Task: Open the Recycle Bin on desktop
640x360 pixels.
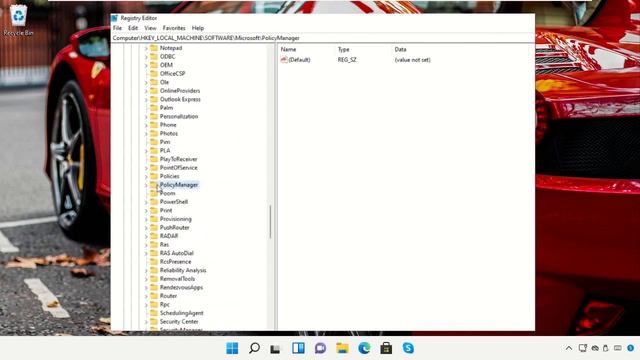Action: coord(18,20)
